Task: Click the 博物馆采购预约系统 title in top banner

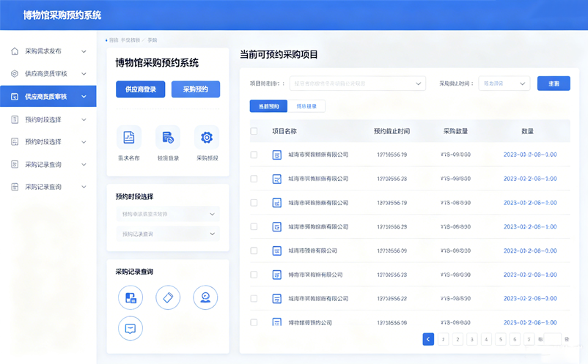Action: 62,15
